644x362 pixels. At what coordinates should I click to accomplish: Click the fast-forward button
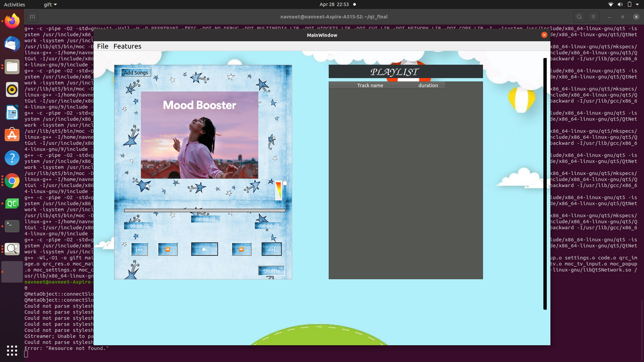coord(241,249)
